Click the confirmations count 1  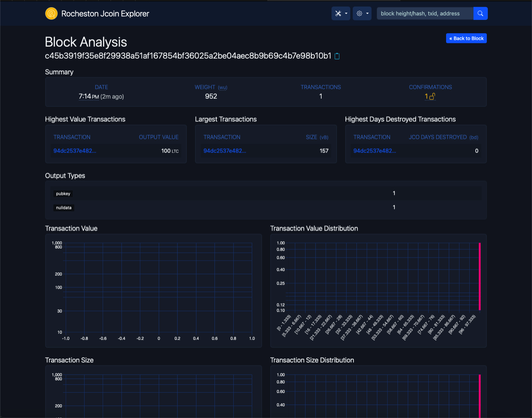click(426, 96)
